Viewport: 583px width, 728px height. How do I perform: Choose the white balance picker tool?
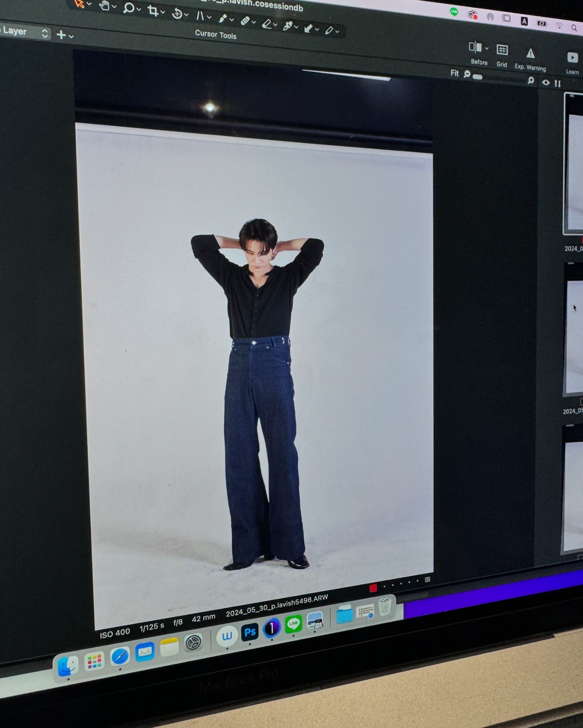288,26
